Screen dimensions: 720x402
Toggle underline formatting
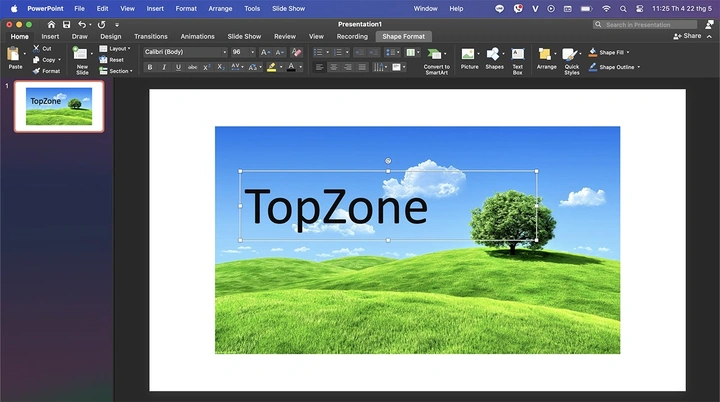point(178,67)
